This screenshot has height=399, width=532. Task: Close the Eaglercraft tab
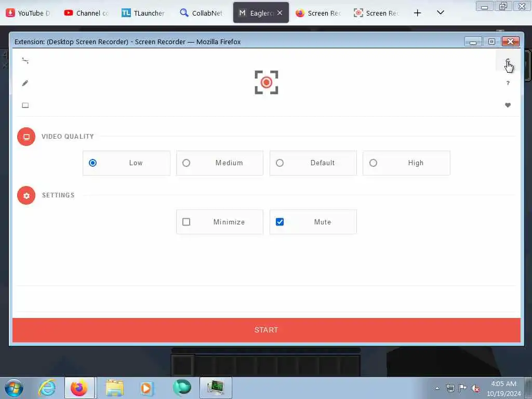[280, 13]
